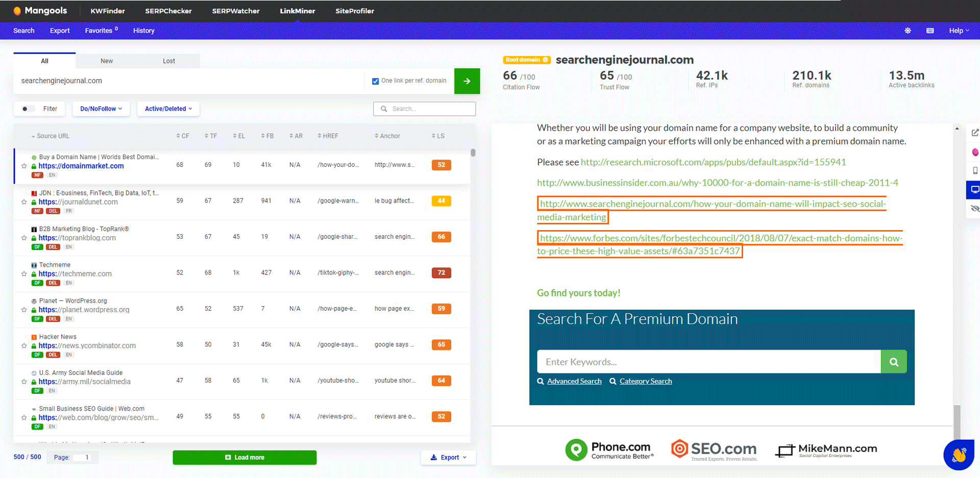Click Export in purple menu bar
Image resolution: width=980 pixels, height=478 pixels.
(x=60, y=31)
